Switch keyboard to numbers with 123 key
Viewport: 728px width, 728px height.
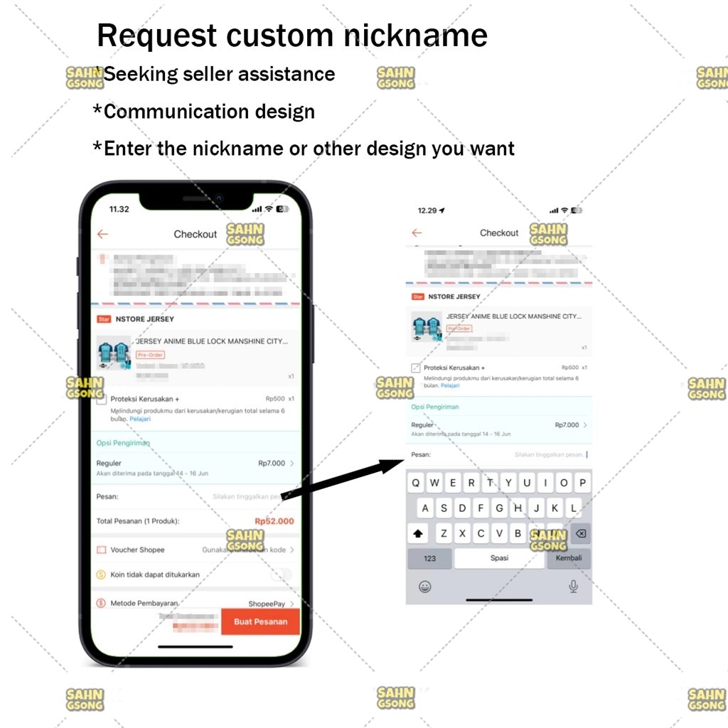(429, 558)
